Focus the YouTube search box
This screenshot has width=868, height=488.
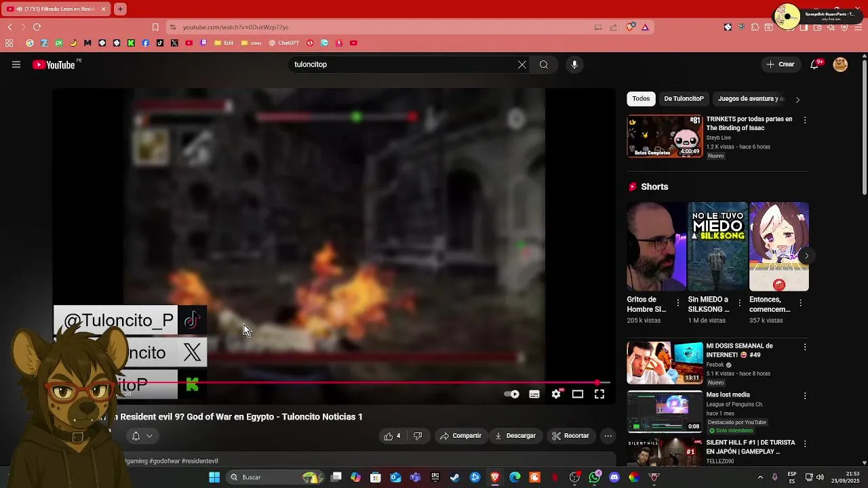(x=403, y=64)
